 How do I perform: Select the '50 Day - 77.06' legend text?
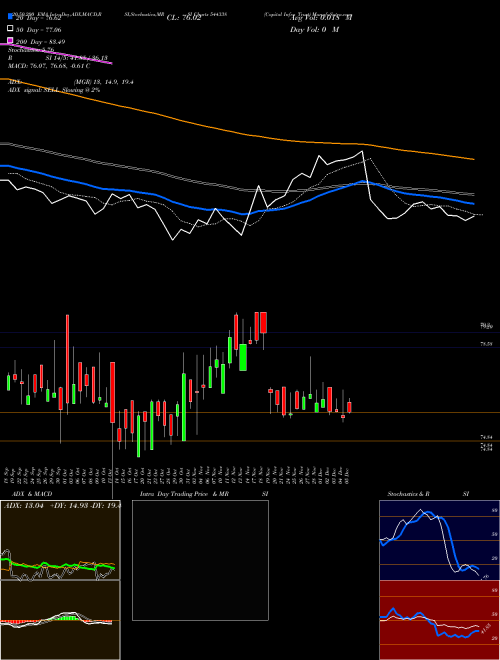point(39,30)
